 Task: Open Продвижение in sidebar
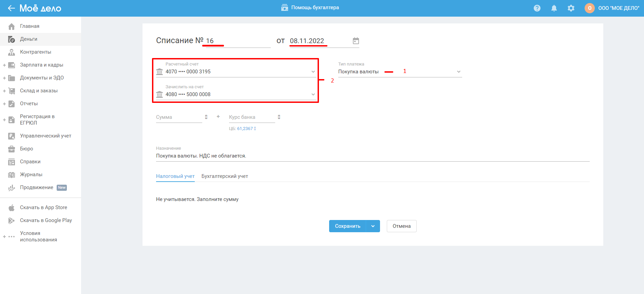(37, 187)
